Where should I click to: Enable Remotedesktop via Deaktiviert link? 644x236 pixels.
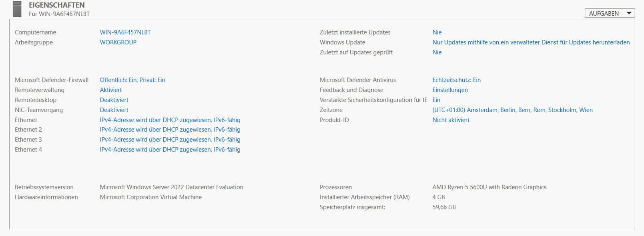[x=114, y=100]
